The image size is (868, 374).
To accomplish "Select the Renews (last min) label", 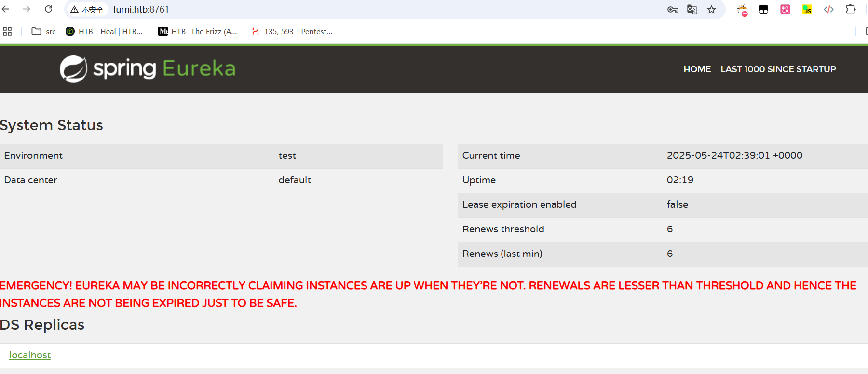I will pos(502,254).
